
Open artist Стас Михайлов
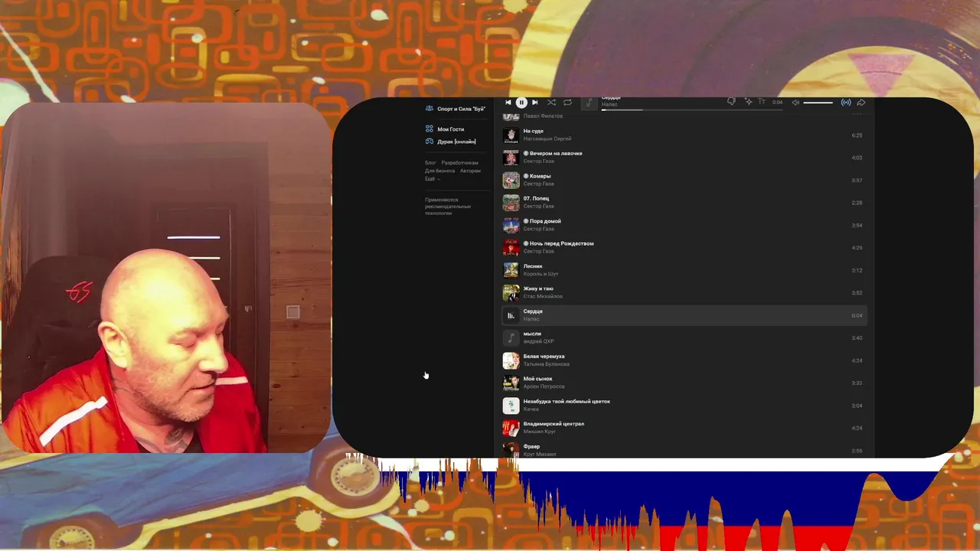click(x=543, y=296)
